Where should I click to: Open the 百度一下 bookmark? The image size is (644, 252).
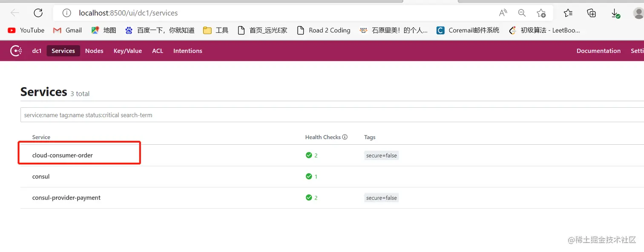[160, 30]
